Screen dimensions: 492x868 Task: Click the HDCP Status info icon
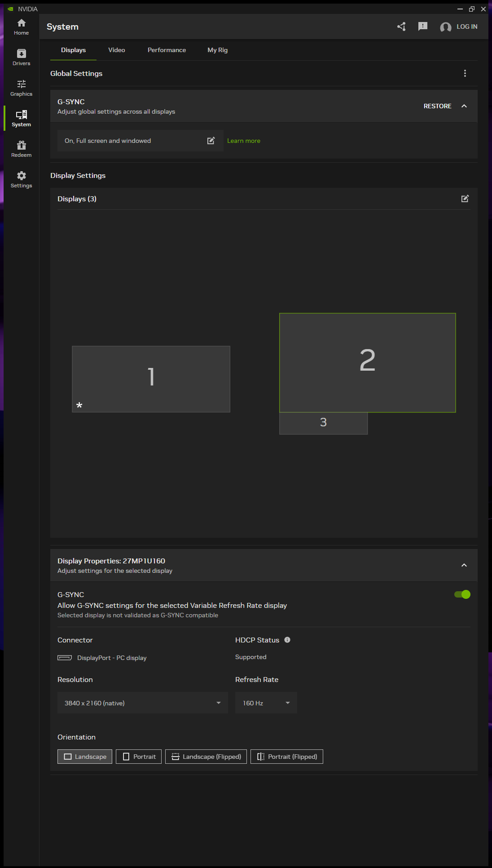(x=287, y=640)
